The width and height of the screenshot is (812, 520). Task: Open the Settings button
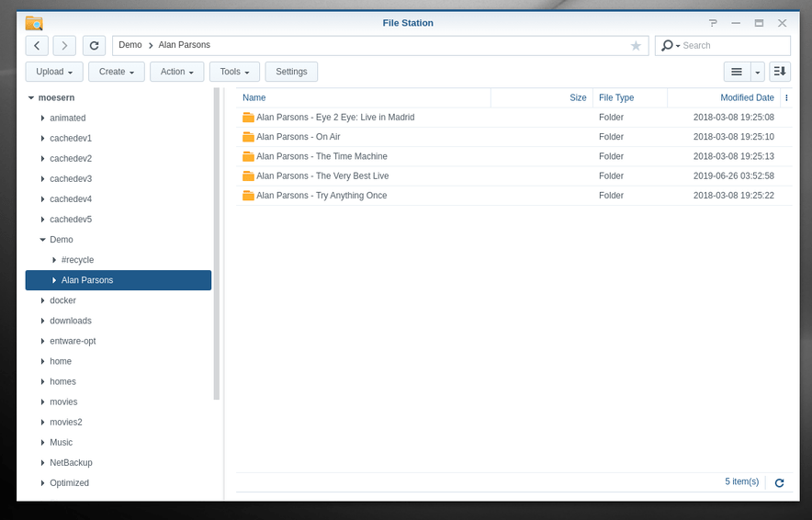tap(291, 72)
